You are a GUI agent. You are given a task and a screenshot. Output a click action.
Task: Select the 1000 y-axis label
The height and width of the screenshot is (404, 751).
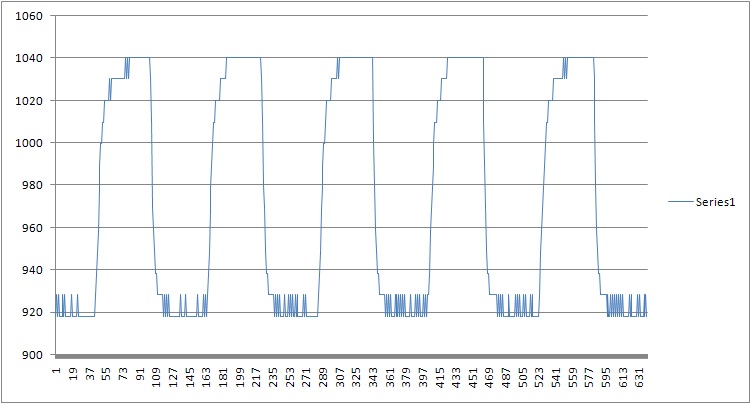tap(30, 143)
